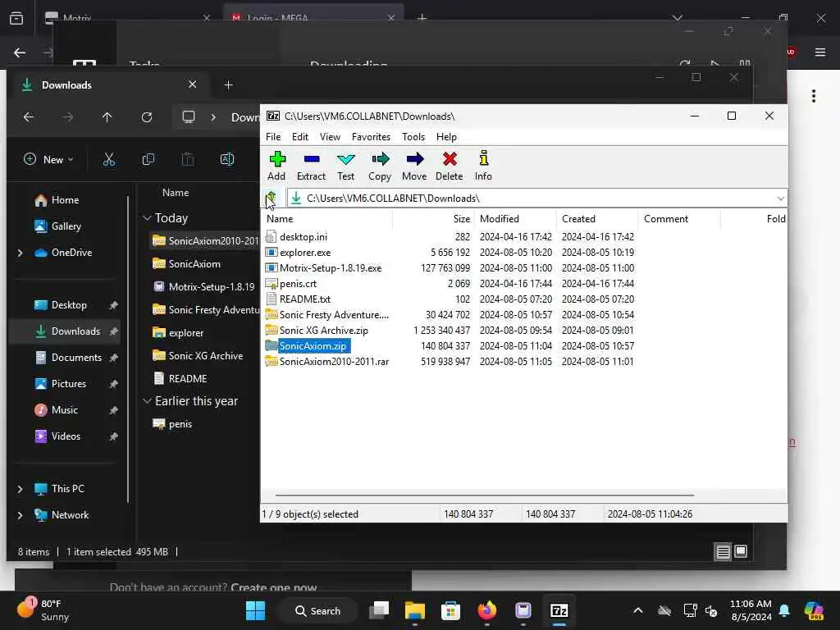Open the Info tool in 7-Zip
Screen dimensions: 840x630
[x=483, y=166]
